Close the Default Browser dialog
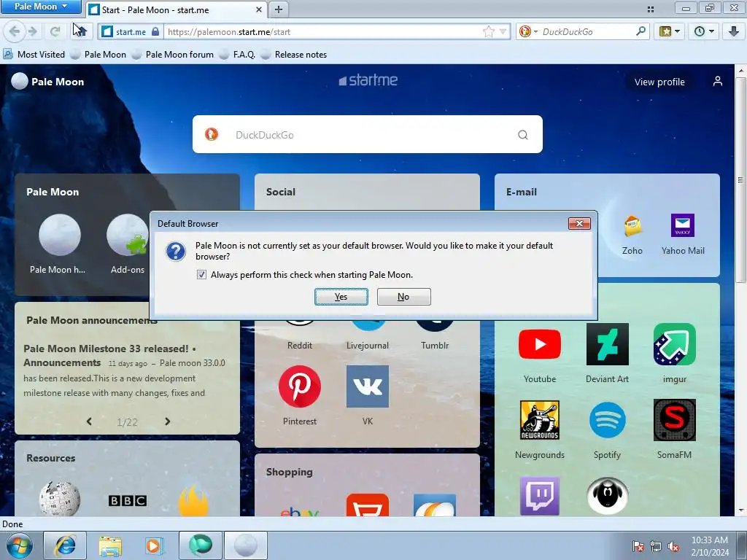 point(578,223)
